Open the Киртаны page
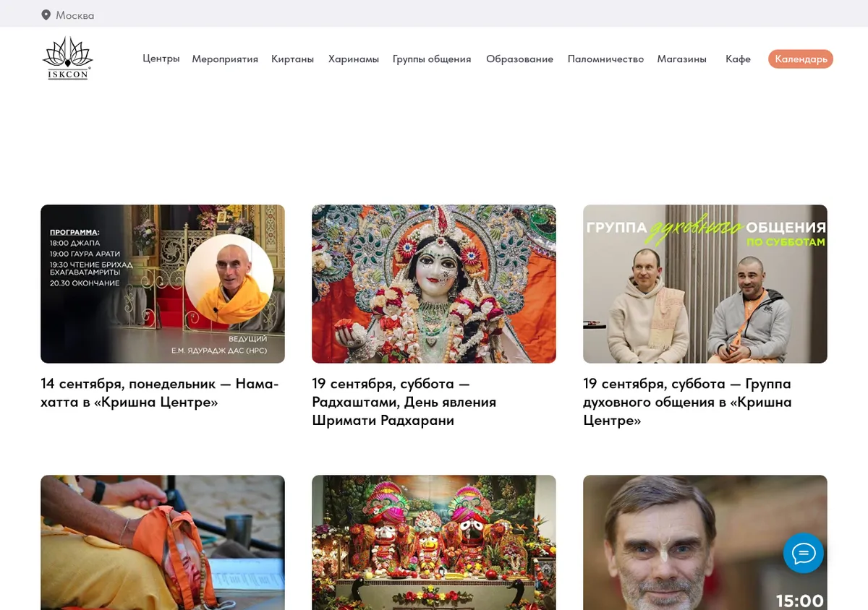Viewport: 868px width, 610px height. coord(292,59)
